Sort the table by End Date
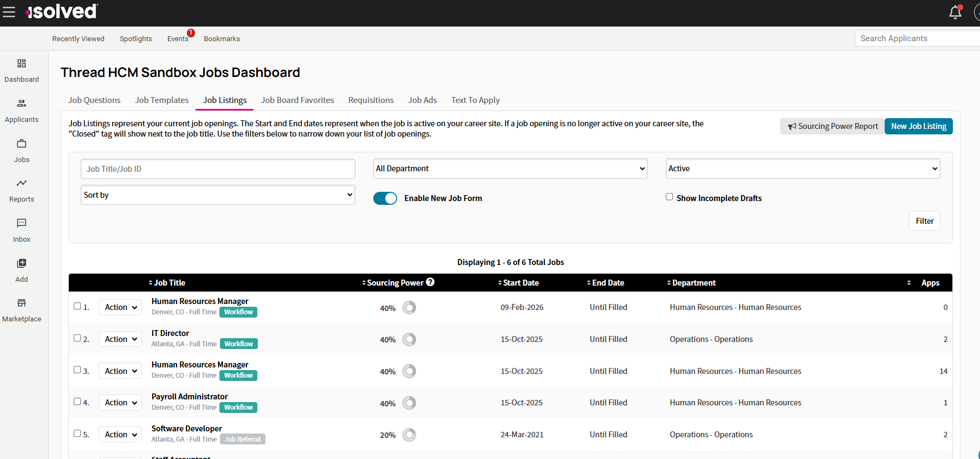 (x=605, y=283)
